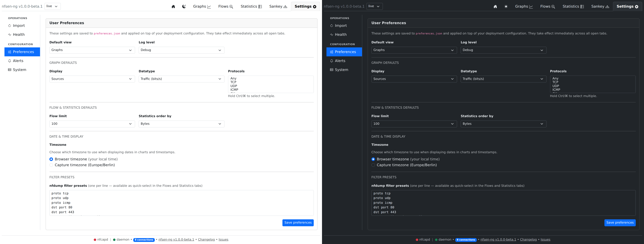The height and width of the screenshot is (244, 644).
Task: Select Browser timezone radio in light panel
Action: coord(51,159)
